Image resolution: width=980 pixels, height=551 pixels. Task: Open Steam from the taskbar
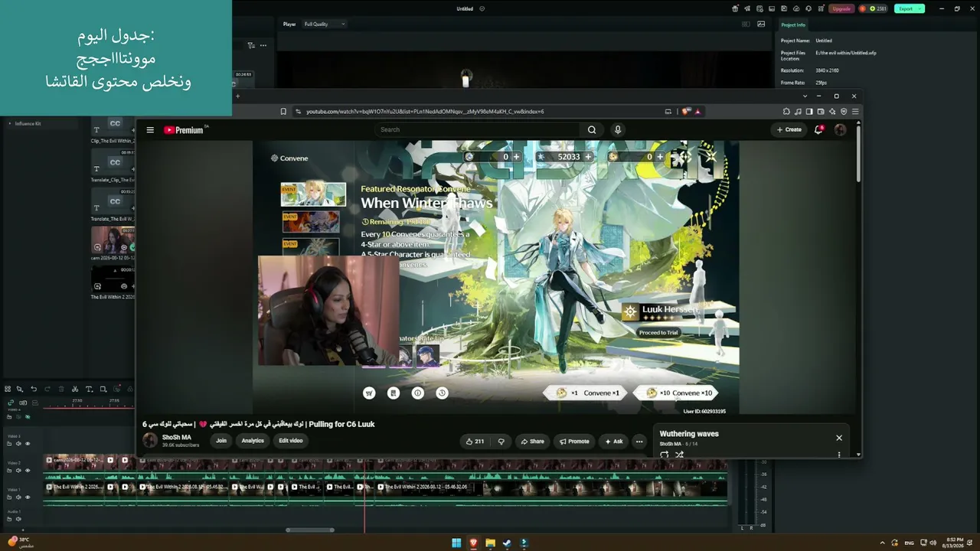[x=507, y=543]
